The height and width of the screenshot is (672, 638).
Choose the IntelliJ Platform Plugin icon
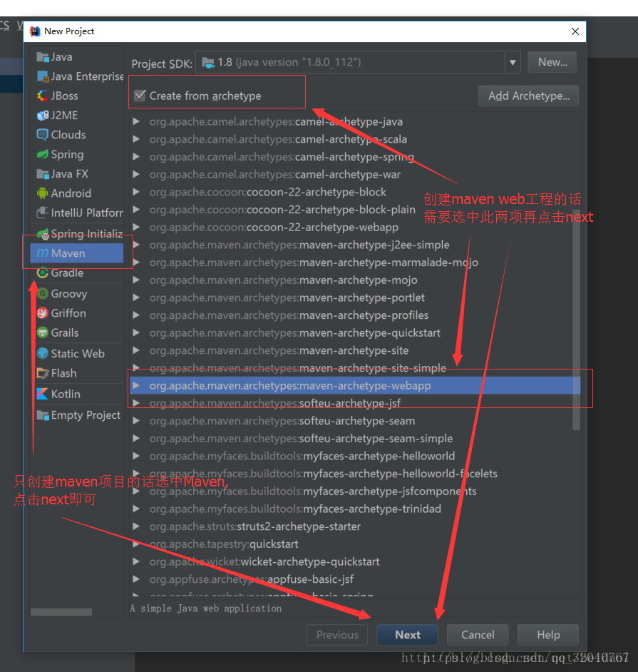coord(42,213)
